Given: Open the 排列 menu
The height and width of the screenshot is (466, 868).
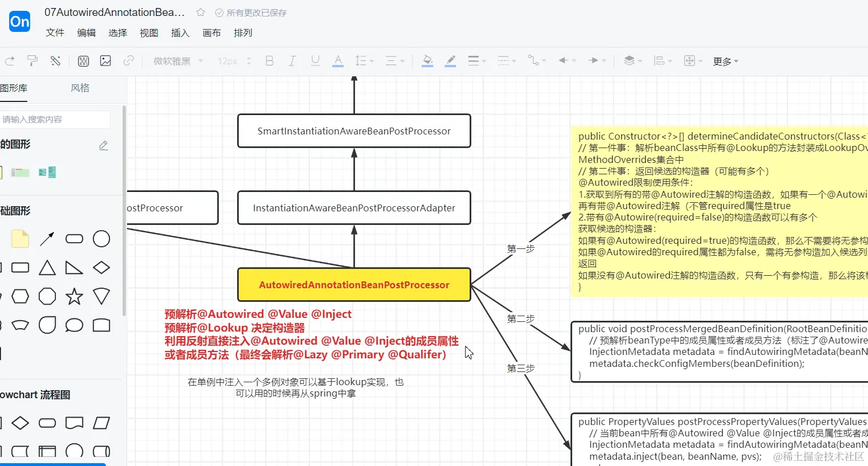Looking at the screenshot, I should pos(243,33).
